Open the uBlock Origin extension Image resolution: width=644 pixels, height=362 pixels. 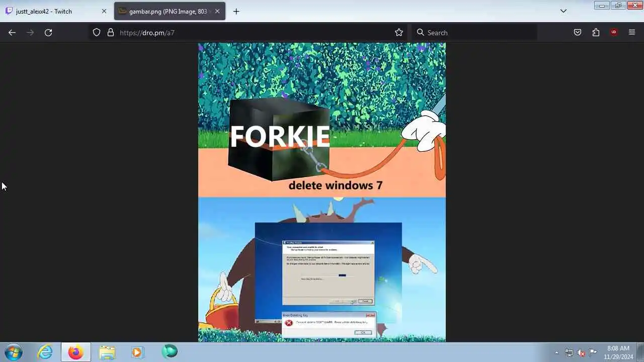[x=614, y=33]
